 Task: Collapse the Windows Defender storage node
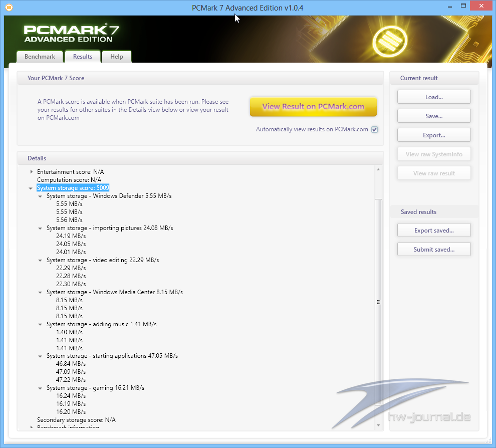click(40, 196)
